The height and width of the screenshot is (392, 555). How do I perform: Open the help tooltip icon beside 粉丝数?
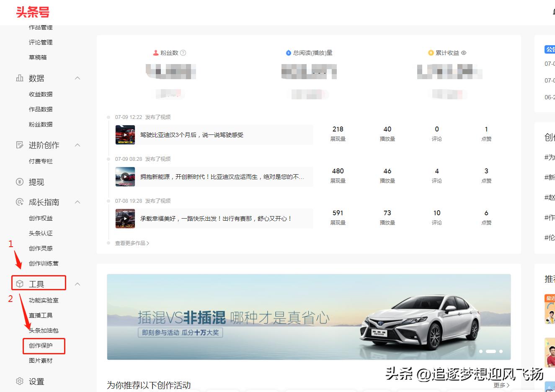click(x=184, y=53)
